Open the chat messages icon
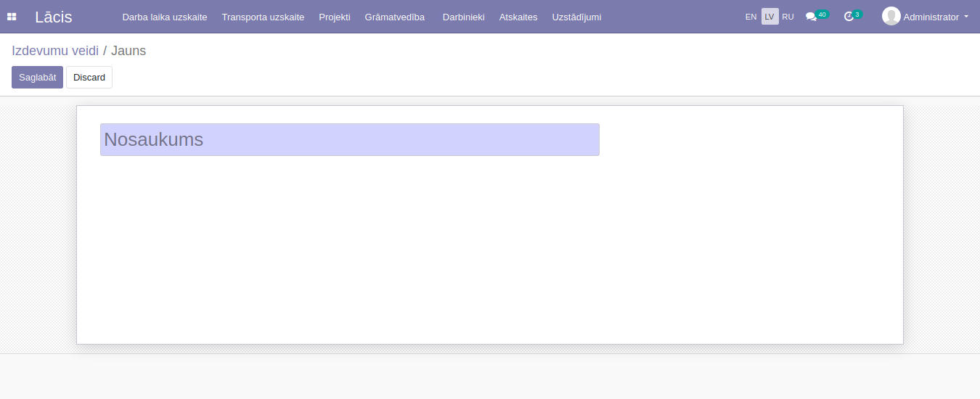The width and height of the screenshot is (980, 399). coord(811,17)
